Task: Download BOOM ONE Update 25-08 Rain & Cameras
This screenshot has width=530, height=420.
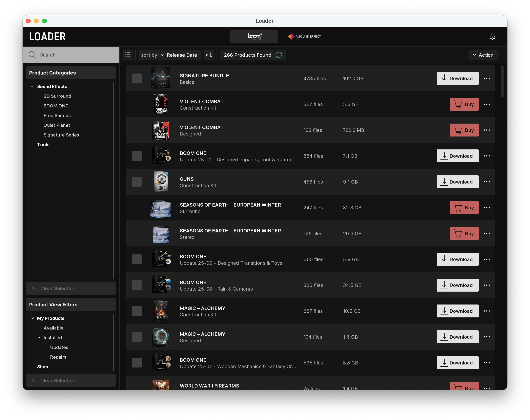Action: click(457, 285)
